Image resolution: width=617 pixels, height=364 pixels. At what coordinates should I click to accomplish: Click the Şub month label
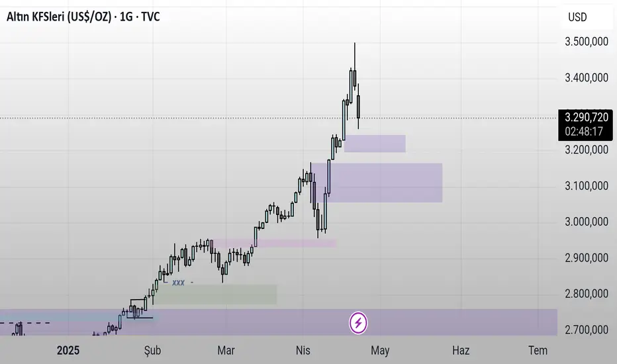(x=152, y=350)
